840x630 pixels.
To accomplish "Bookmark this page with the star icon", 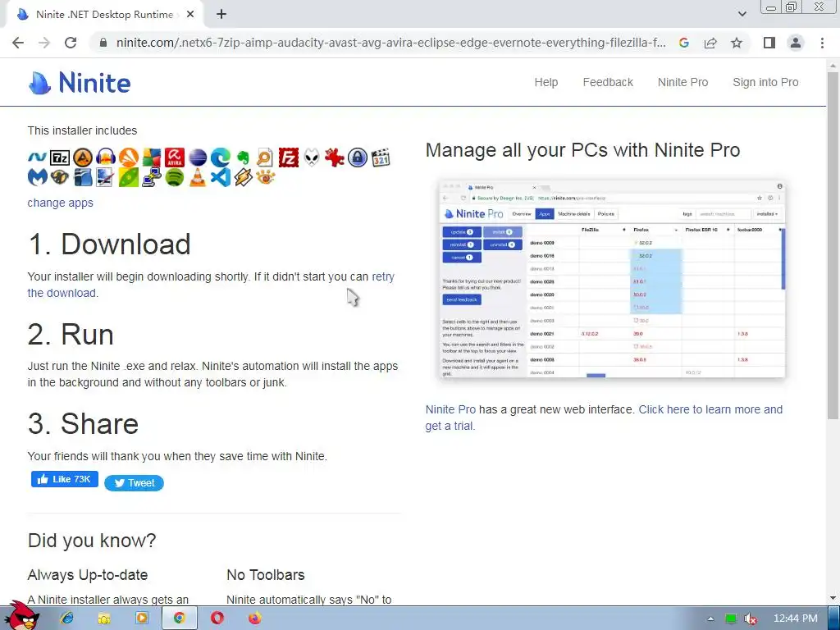I will pyautogui.click(x=737, y=43).
